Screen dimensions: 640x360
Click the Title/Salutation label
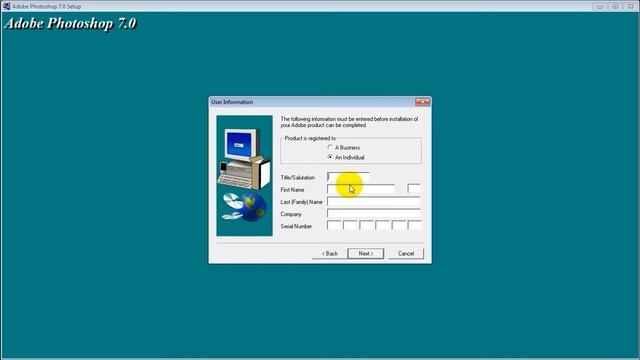[298, 178]
